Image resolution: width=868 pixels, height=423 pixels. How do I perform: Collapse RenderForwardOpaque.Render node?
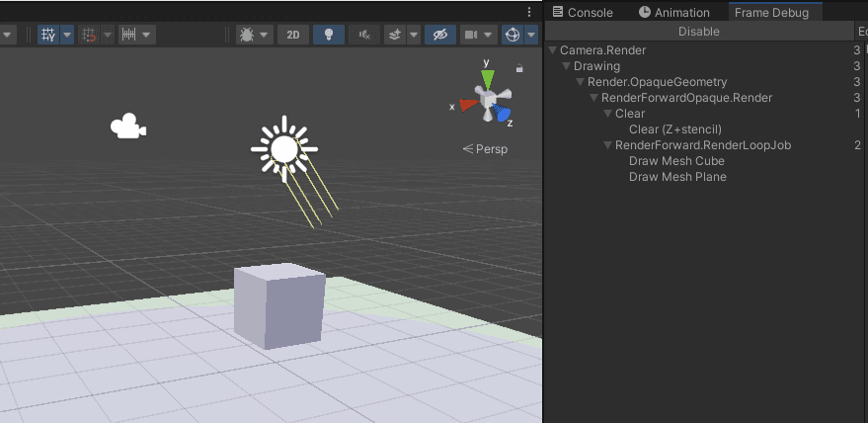[x=593, y=98]
